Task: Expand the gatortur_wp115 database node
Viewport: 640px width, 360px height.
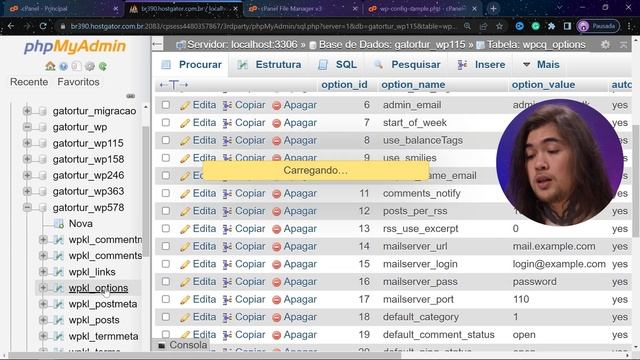Action: click(27, 143)
